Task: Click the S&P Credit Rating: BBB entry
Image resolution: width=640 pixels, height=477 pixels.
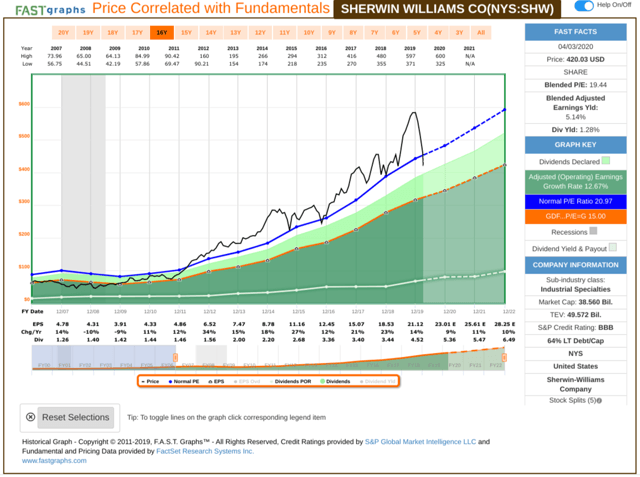Action: (x=576, y=328)
